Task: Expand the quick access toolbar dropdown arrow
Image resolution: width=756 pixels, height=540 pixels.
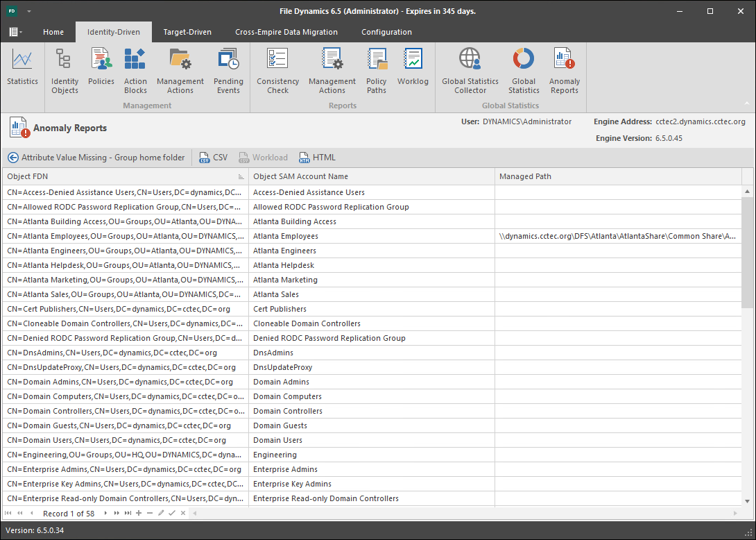Action: (x=29, y=12)
